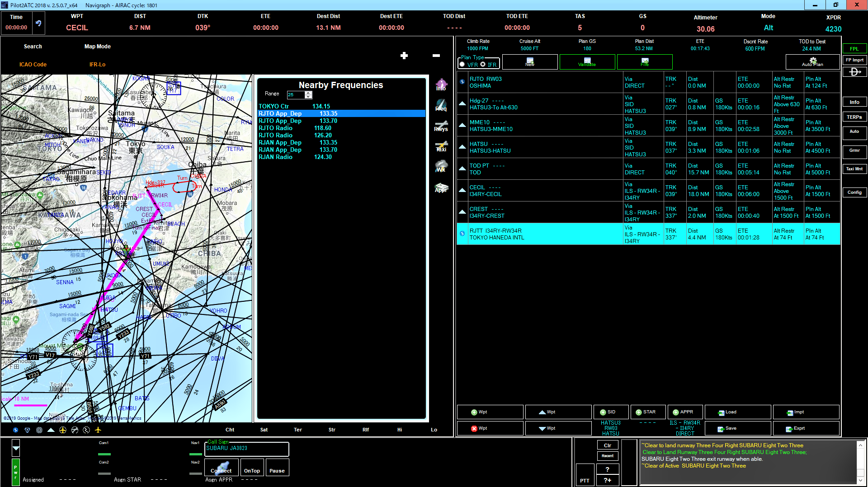Click the Direct-To symbol button under FP Imprt
The width and height of the screenshot is (868, 487).
click(855, 72)
